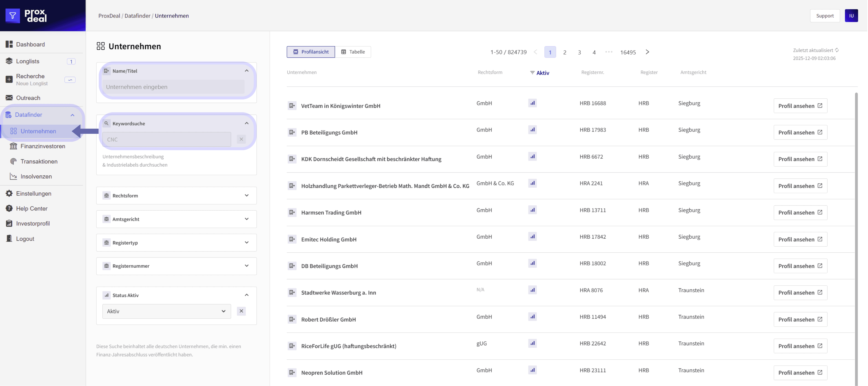Screen dimensions: 868x386
Task: Clear the CNC keyword search field
Action: click(x=241, y=139)
